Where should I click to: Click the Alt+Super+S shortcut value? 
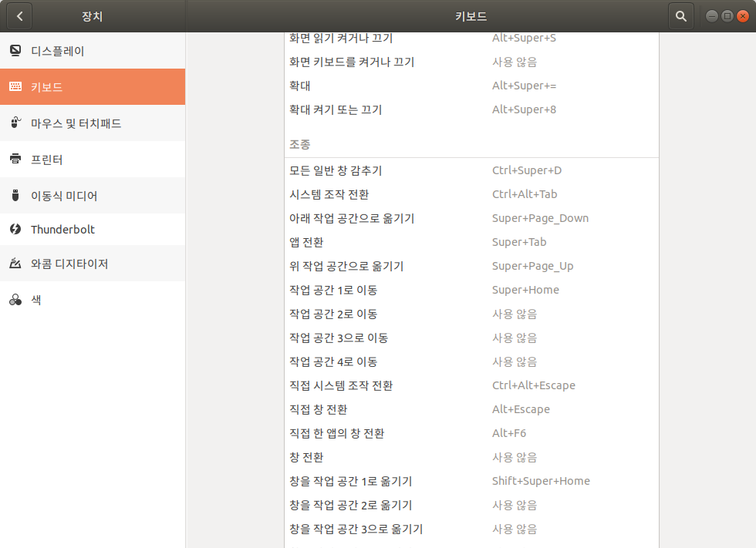pyautogui.click(x=524, y=38)
